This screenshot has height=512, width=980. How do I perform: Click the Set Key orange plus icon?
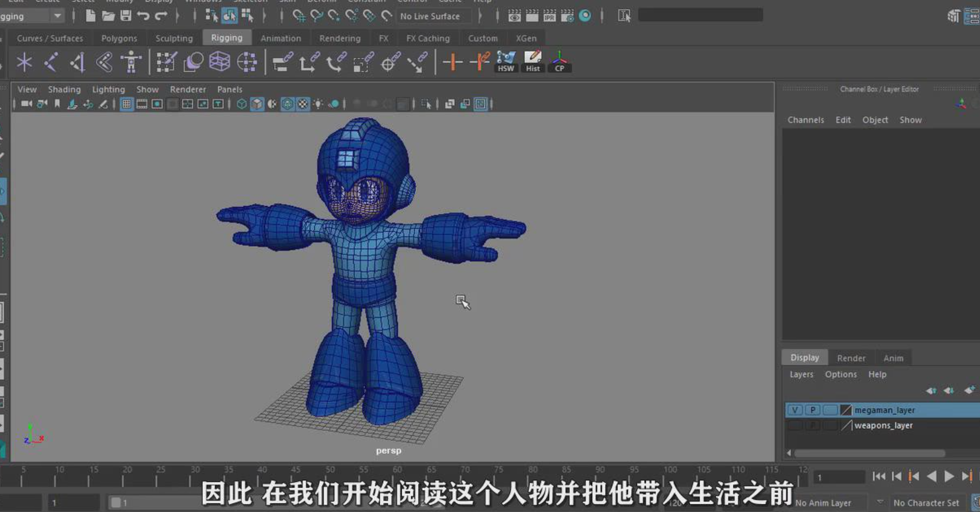pyautogui.click(x=453, y=62)
